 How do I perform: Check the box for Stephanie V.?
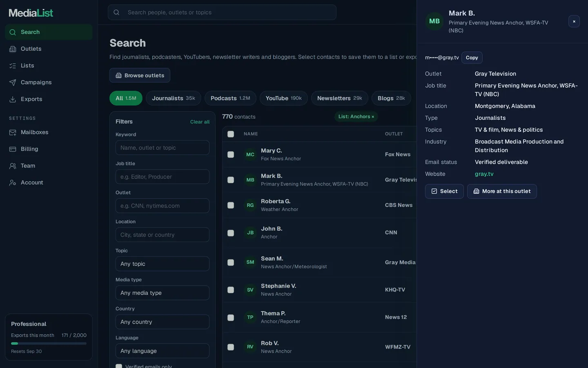(231, 290)
